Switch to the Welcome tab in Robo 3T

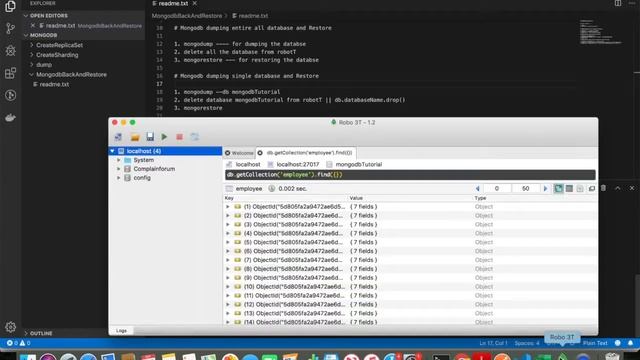pyautogui.click(x=239, y=153)
